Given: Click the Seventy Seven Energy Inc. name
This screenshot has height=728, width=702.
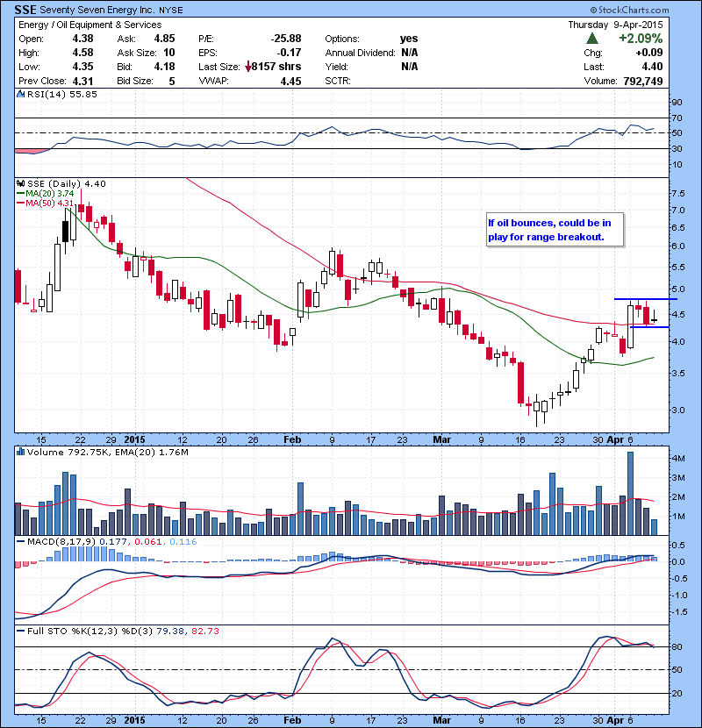Looking at the screenshot, I should pos(98,10).
